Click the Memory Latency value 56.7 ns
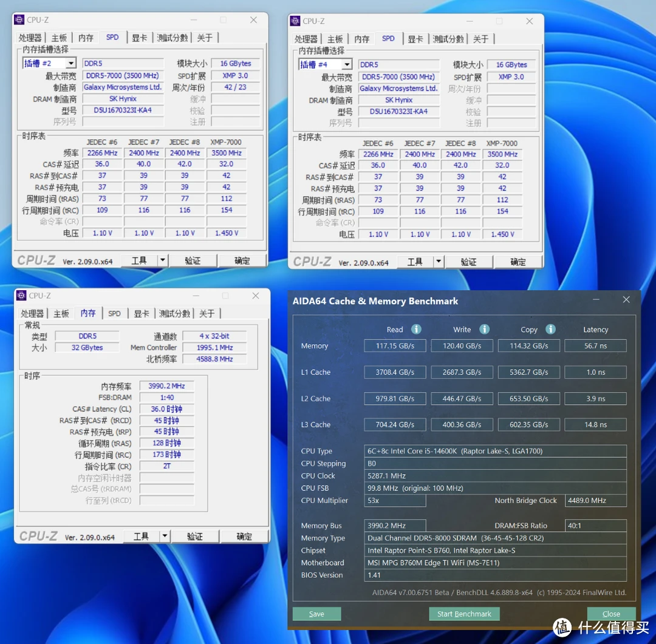The image size is (656, 644). click(596, 346)
